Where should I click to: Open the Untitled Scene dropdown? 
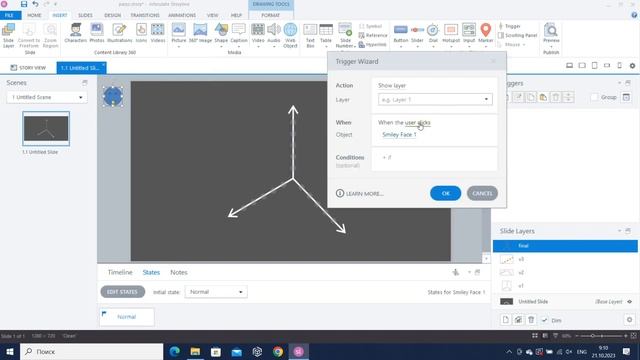click(47, 97)
